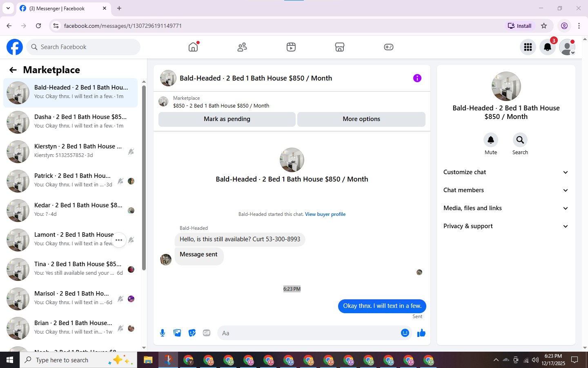This screenshot has width=588, height=368.
Task: Go back using the arrow beside Marketplace
Action: 13,70
